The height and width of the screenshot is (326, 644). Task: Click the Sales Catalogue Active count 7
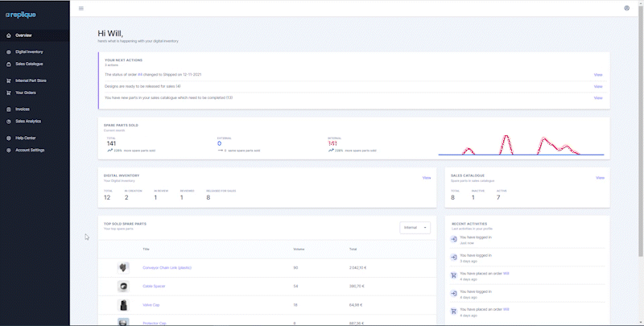coord(498,197)
